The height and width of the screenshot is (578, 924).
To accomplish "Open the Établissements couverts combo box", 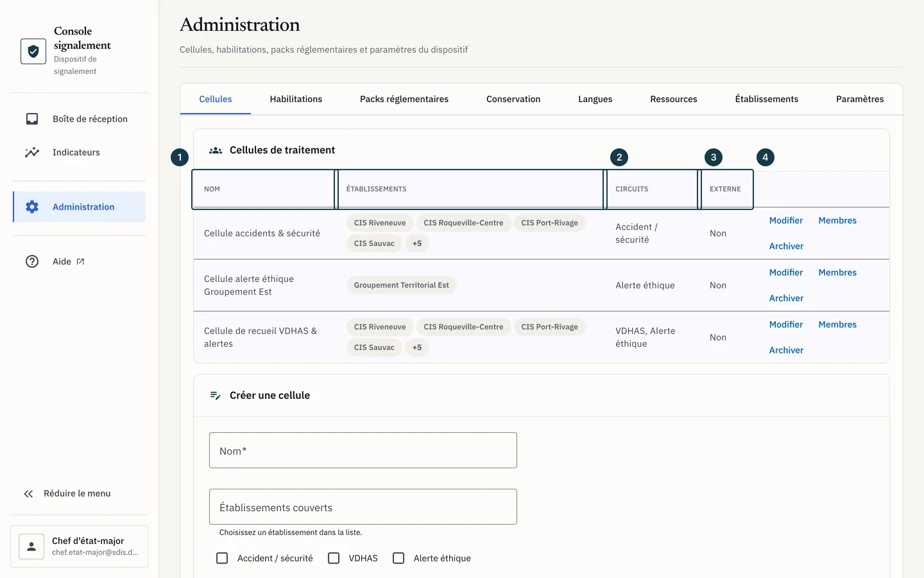I will 363,507.
